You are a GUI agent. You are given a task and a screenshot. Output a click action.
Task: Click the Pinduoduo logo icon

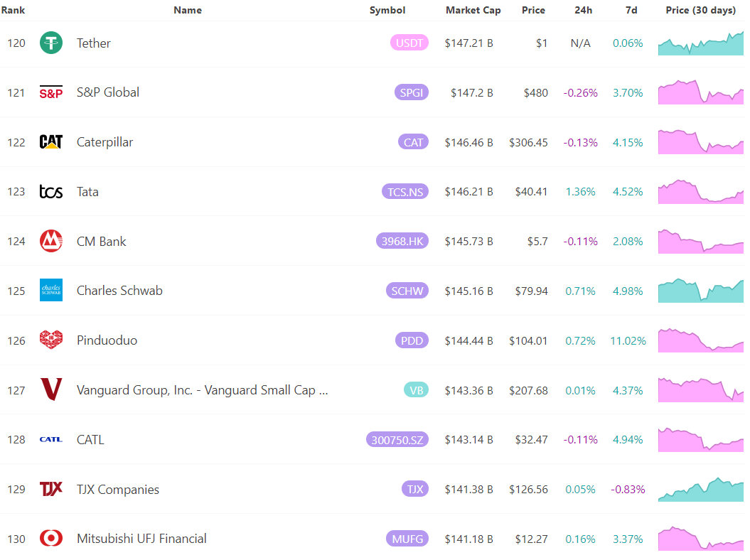pyautogui.click(x=50, y=340)
